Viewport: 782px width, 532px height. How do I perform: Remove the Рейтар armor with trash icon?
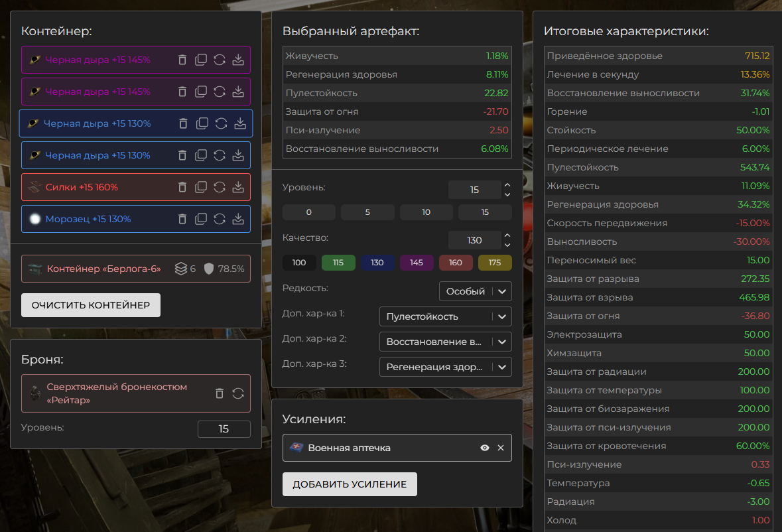(x=220, y=393)
